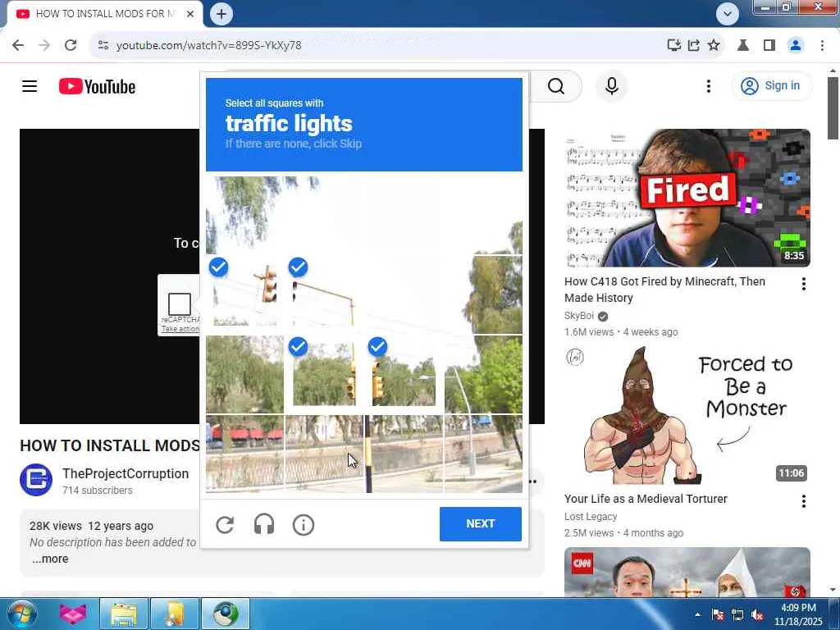Close the YouTube video tab
Viewport: 840px width, 630px height.
pyautogui.click(x=190, y=14)
